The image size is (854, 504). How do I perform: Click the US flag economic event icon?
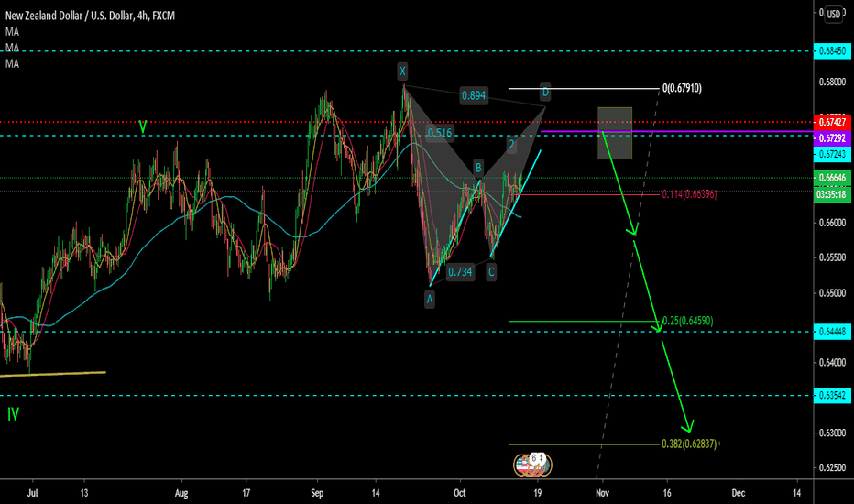pyautogui.click(x=523, y=465)
